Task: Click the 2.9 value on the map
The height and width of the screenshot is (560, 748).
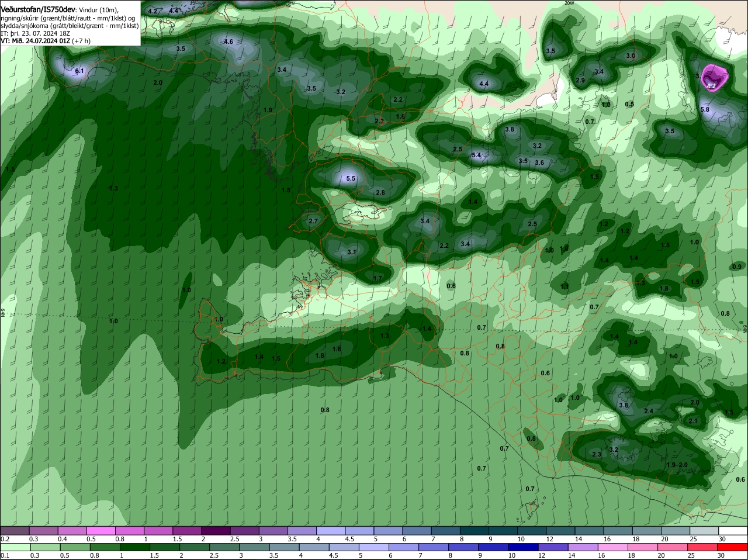Action: (x=580, y=80)
